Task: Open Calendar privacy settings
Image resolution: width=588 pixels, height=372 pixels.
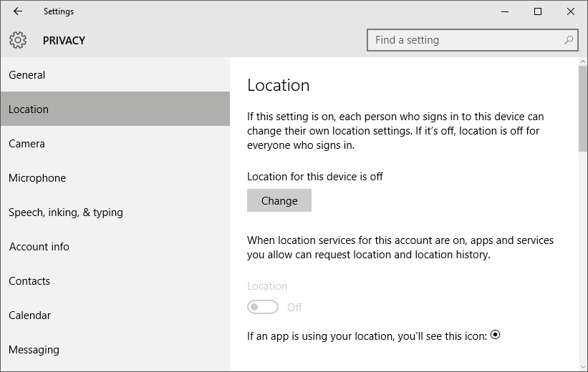Action: coord(115,315)
